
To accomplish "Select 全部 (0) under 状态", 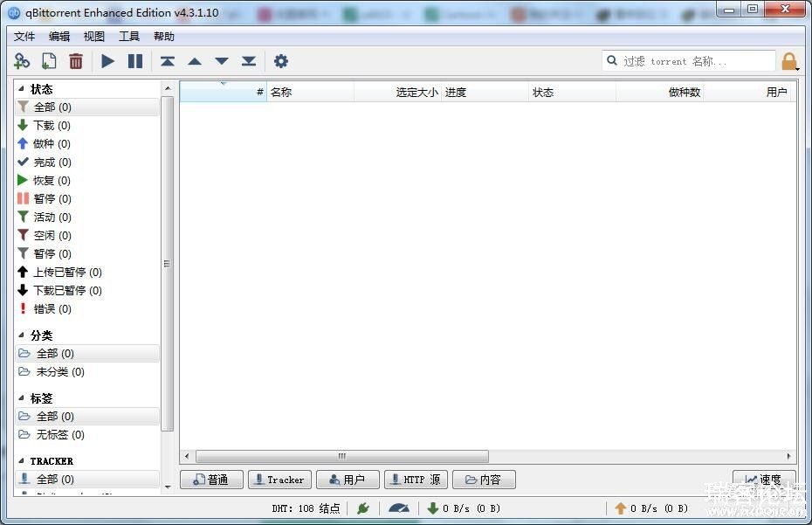I will (87, 107).
